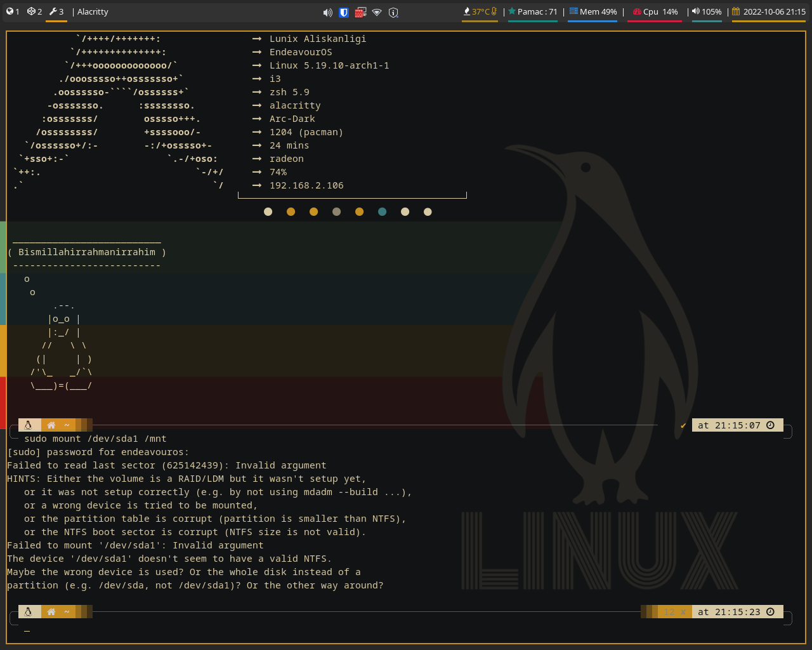This screenshot has width=812, height=650.
Task: Click the faded error status beside 21:15:23
Action: 676,612
